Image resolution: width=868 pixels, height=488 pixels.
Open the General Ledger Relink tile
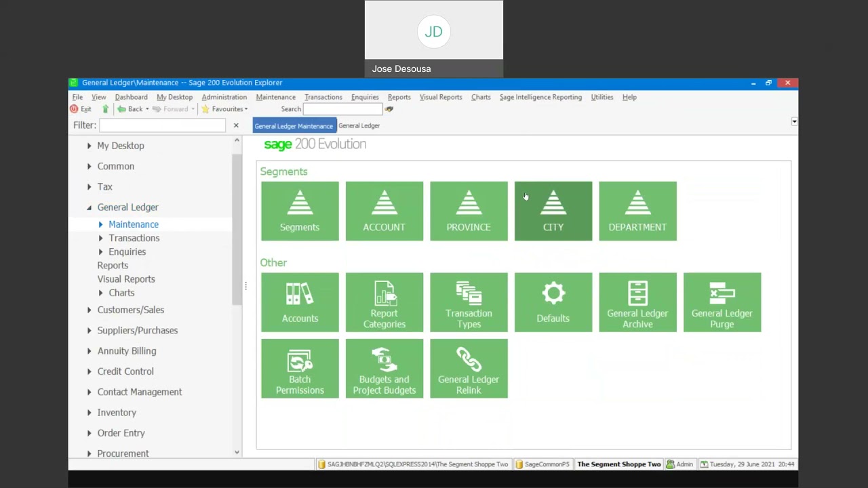click(469, 368)
